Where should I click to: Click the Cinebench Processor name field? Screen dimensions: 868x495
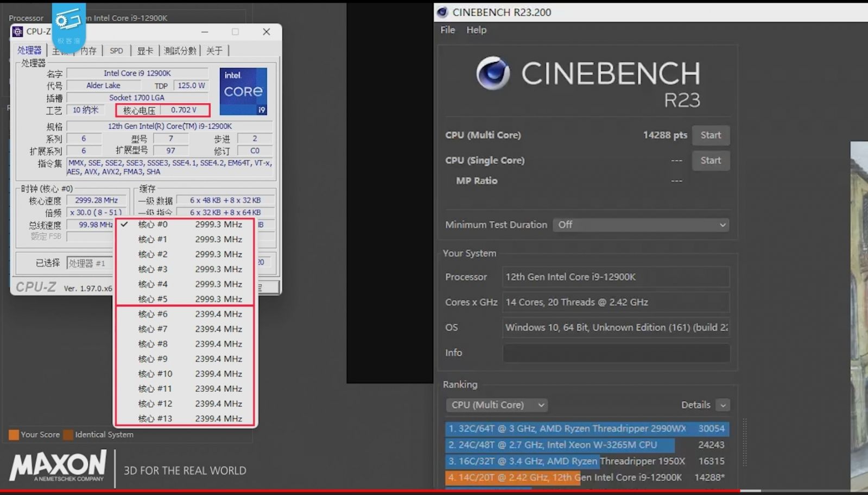[616, 277]
